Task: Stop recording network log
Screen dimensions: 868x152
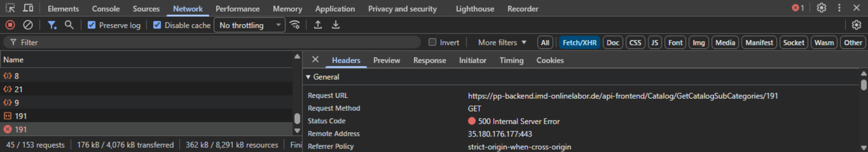Action: coord(10,25)
